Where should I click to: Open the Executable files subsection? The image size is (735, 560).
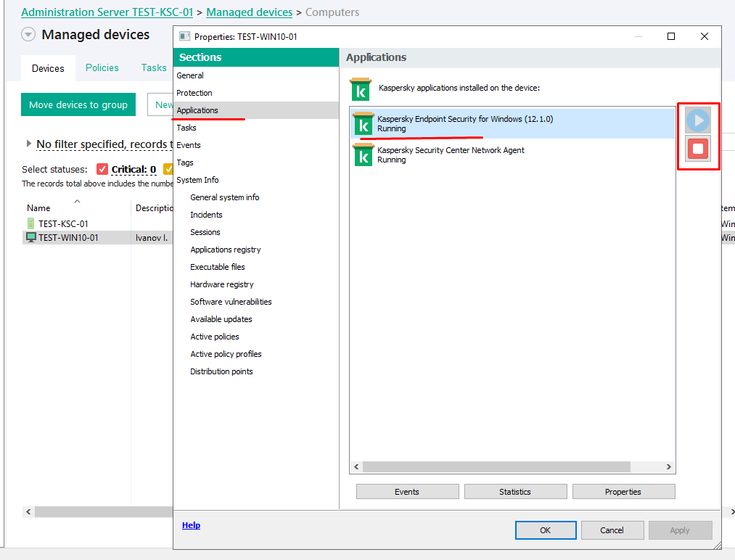click(x=218, y=267)
